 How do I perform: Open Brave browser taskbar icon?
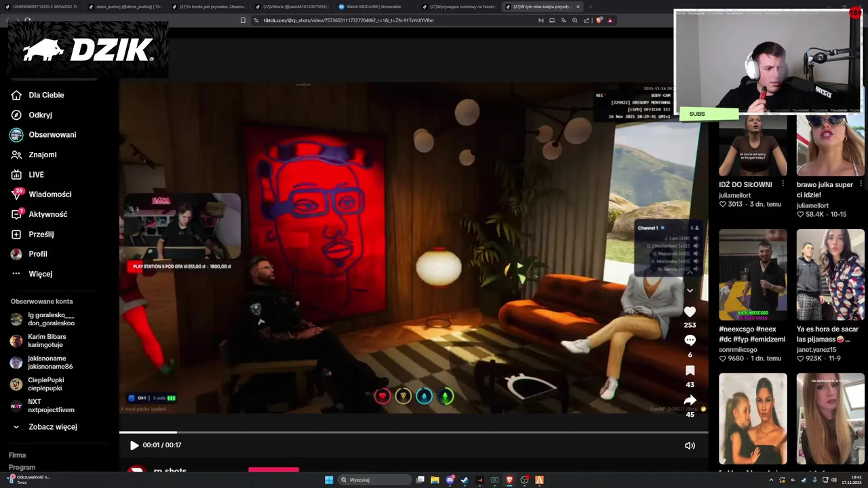509,480
